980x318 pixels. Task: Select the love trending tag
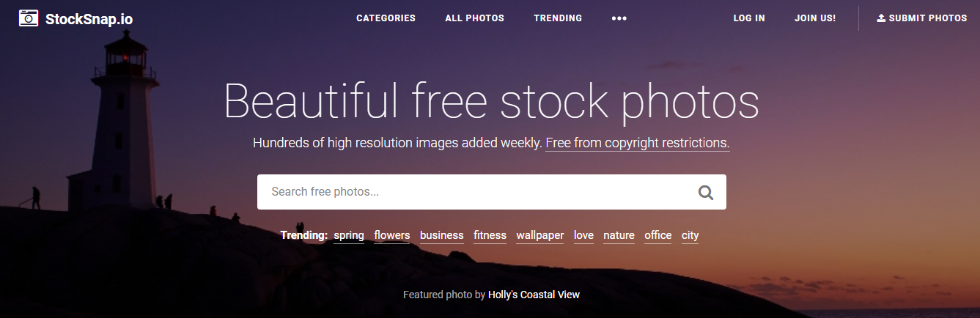(583, 235)
